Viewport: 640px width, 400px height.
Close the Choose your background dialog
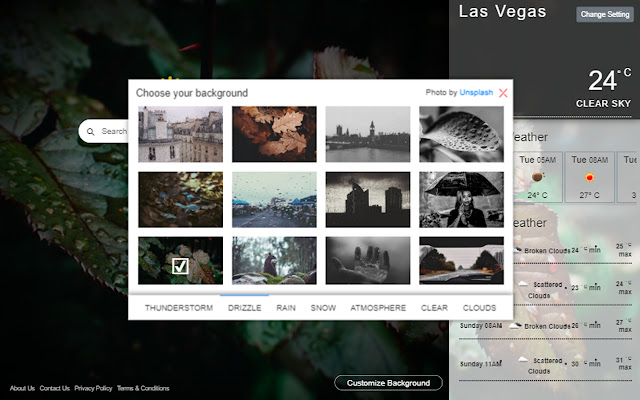pos(503,93)
